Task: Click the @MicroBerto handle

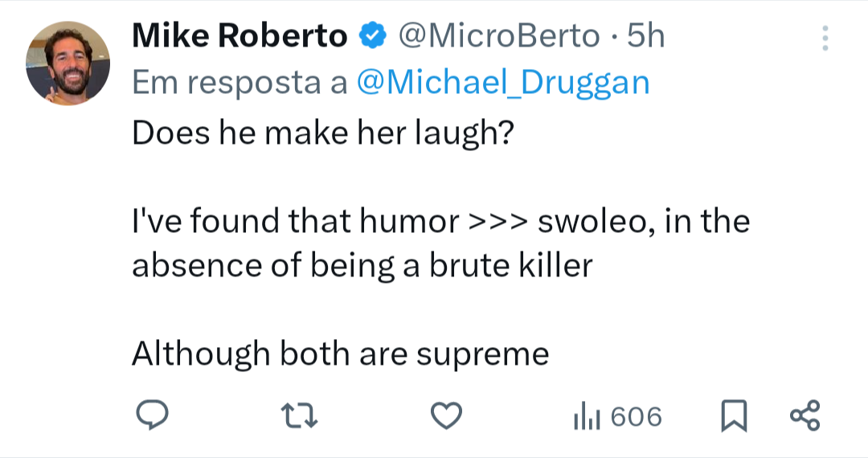Action: click(499, 36)
